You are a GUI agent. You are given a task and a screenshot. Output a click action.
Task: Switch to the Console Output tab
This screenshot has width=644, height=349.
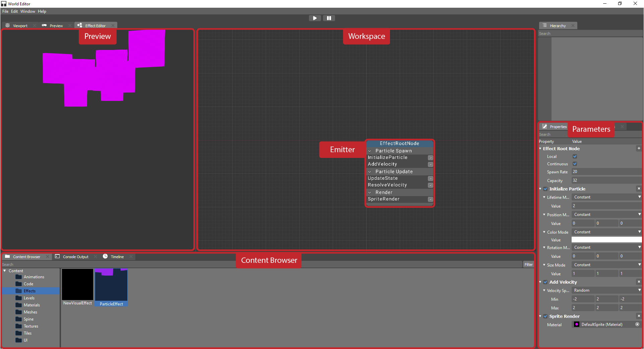point(75,257)
